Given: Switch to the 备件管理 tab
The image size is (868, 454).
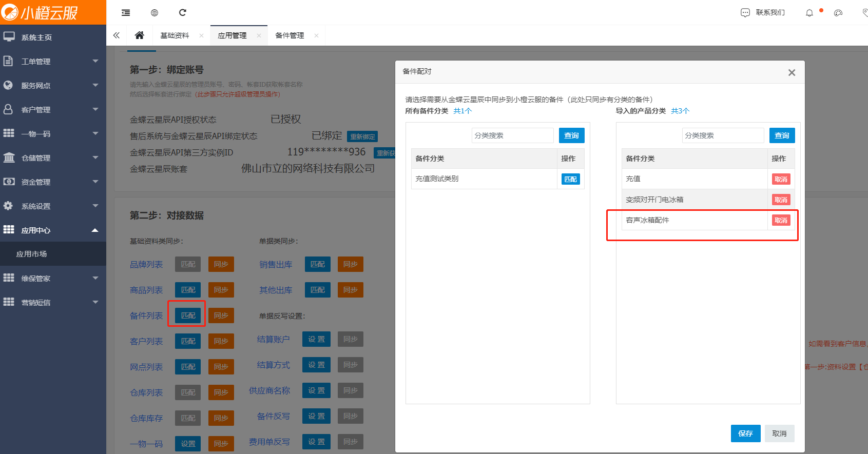Looking at the screenshot, I should (290, 35).
